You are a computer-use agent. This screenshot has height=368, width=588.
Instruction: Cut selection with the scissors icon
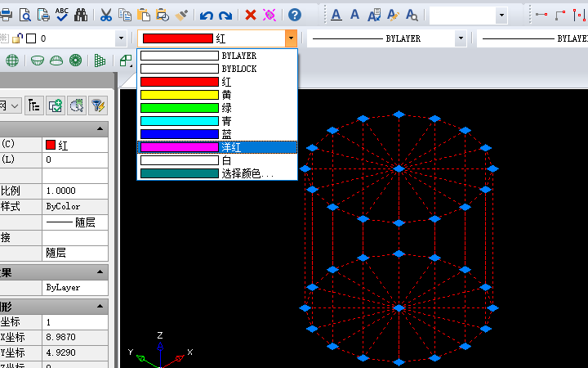[x=106, y=15]
